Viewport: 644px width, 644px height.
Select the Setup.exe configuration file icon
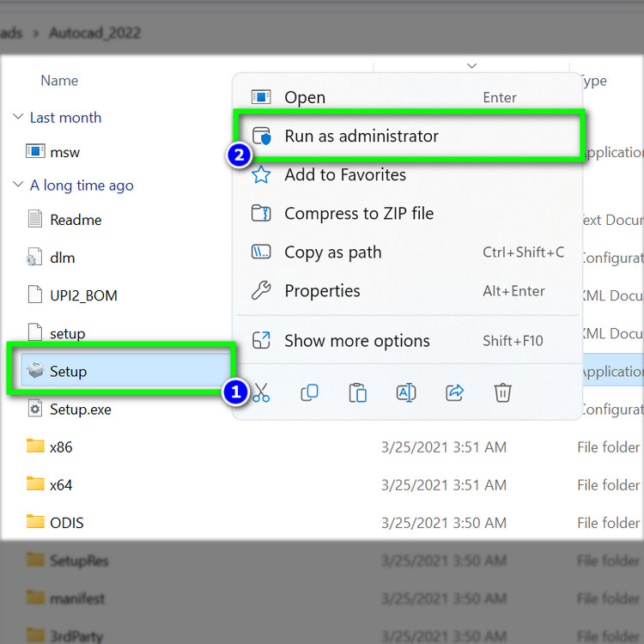coord(35,410)
